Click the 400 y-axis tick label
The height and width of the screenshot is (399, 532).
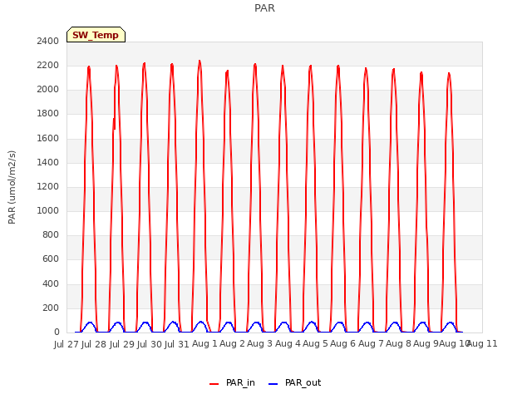click(51, 283)
